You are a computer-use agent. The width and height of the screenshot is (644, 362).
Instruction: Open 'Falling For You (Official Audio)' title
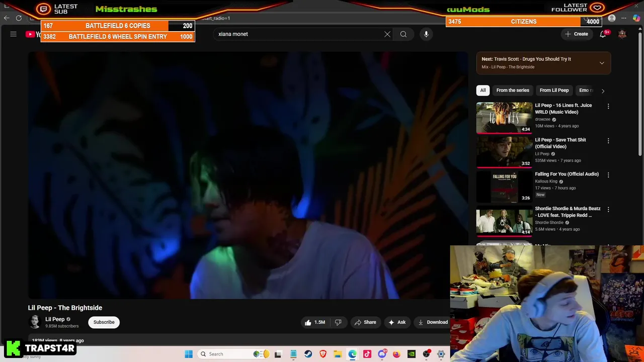click(567, 174)
